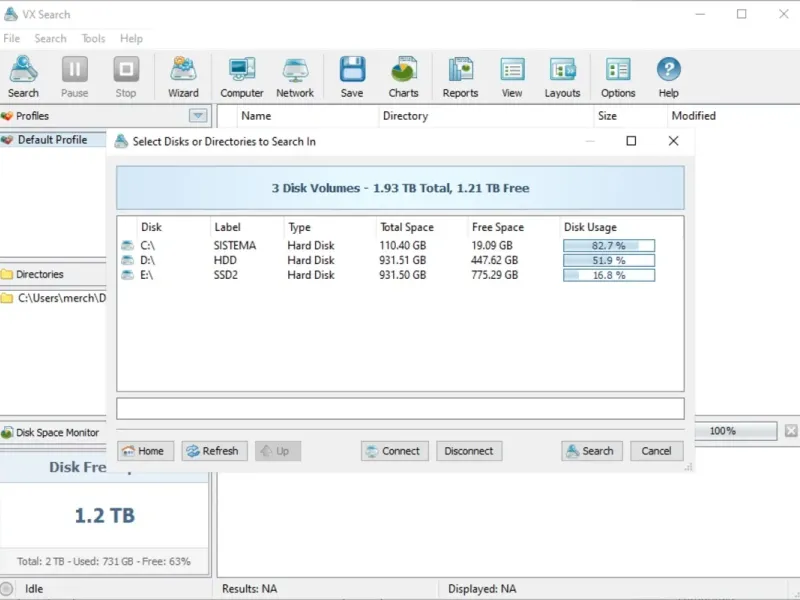
Task: Close the Select Disks dialog
Action: tap(673, 141)
